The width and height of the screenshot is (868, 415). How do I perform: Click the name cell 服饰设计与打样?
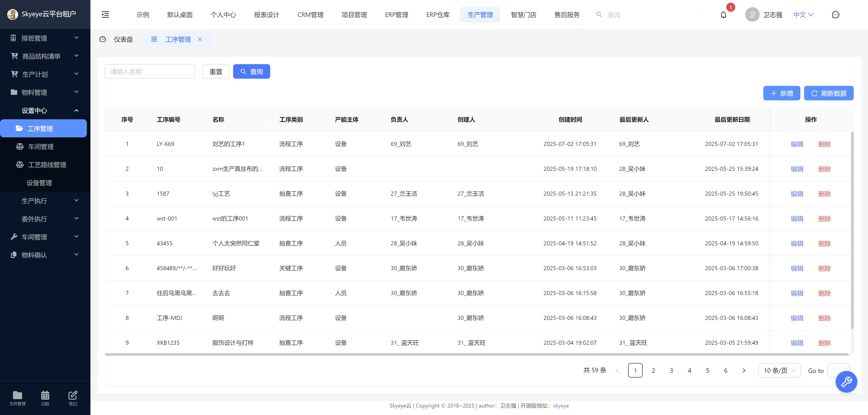pyautogui.click(x=233, y=343)
